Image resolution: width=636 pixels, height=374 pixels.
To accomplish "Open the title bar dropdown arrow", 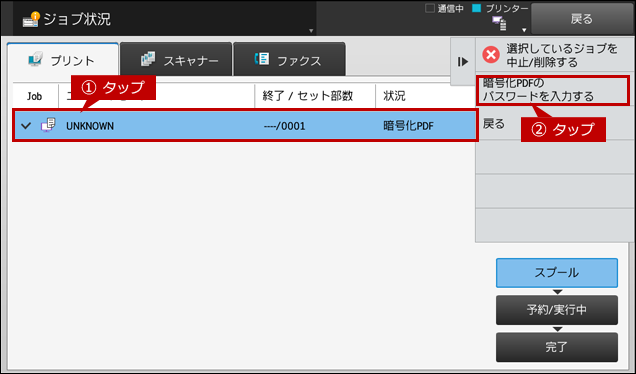I will (x=311, y=30).
